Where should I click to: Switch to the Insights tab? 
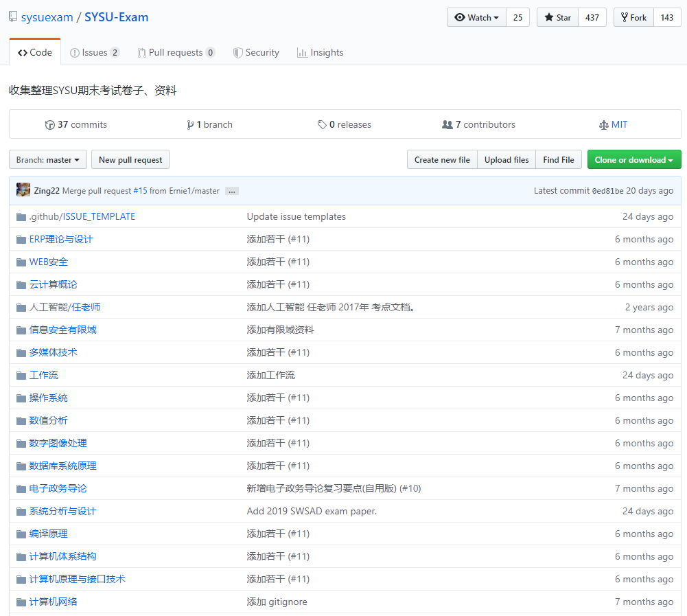(x=320, y=52)
